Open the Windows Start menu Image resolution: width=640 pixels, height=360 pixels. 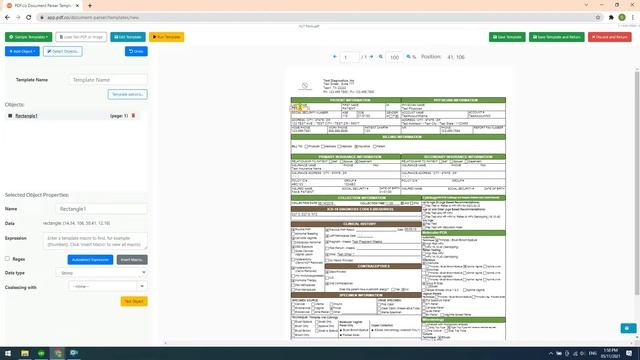tap(8, 353)
